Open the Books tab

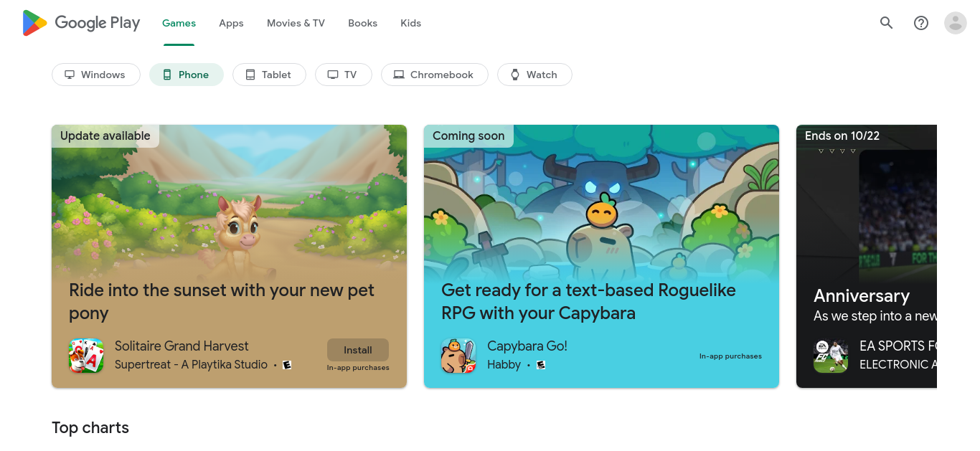pyautogui.click(x=362, y=23)
